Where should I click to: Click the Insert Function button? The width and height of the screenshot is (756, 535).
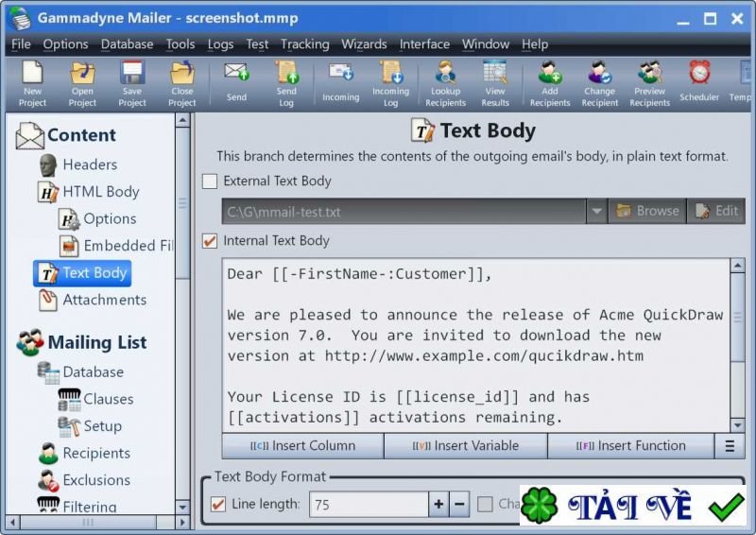point(630,446)
